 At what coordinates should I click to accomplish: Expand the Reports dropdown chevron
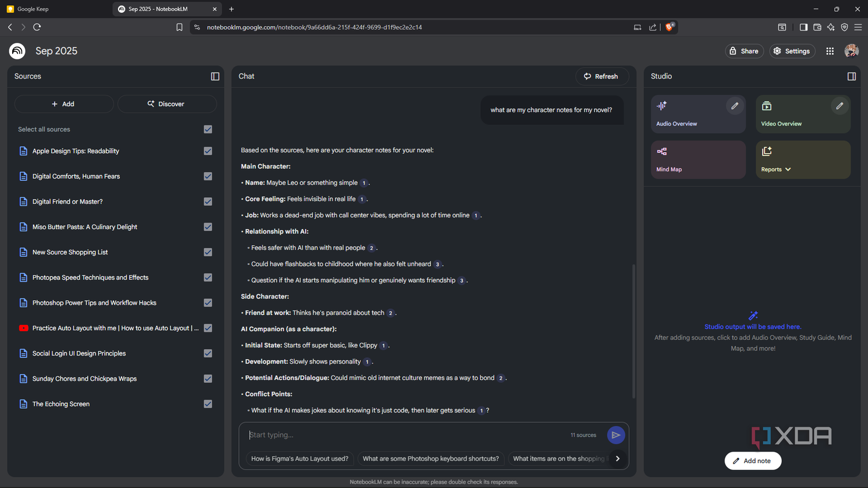click(788, 169)
